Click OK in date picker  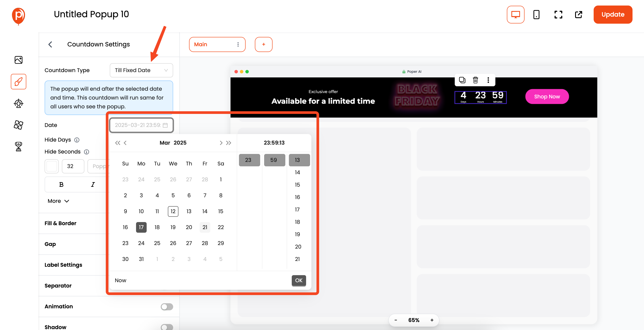pos(299,280)
